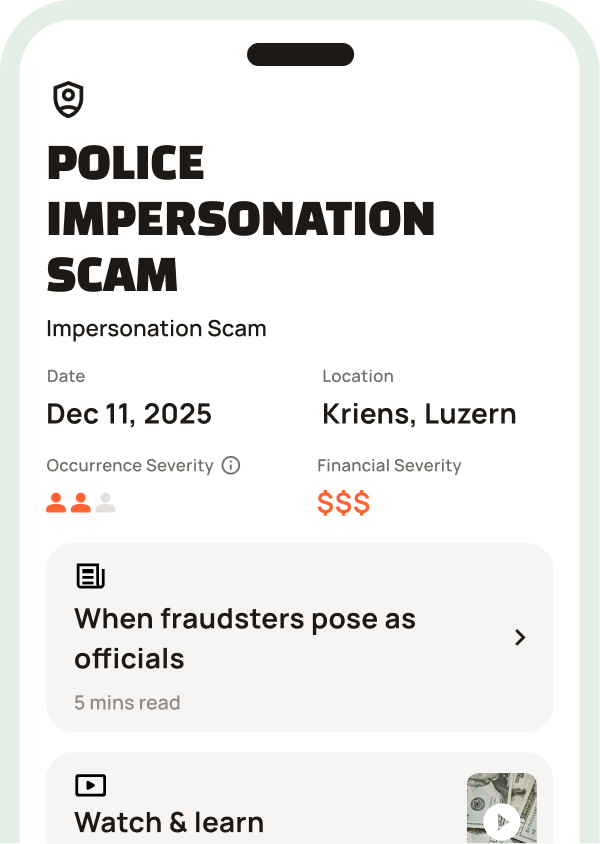Screen dimensions: 600x844
Task: Click the Financial Severity label
Action: pos(389,466)
